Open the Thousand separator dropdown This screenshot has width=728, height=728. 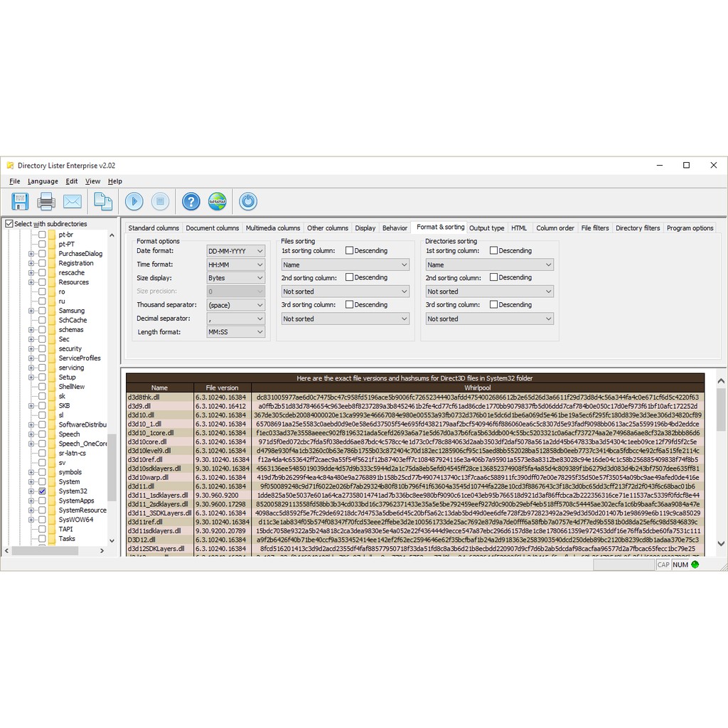pyautogui.click(x=236, y=305)
